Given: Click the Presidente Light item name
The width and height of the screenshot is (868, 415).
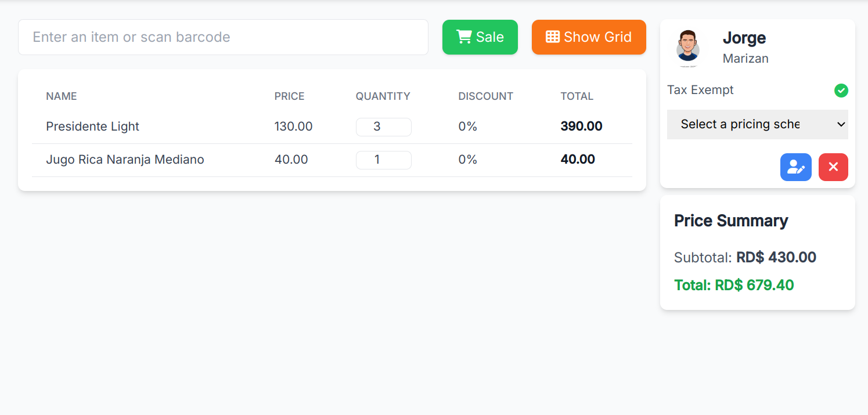Looking at the screenshot, I should pyautogui.click(x=92, y=126).
